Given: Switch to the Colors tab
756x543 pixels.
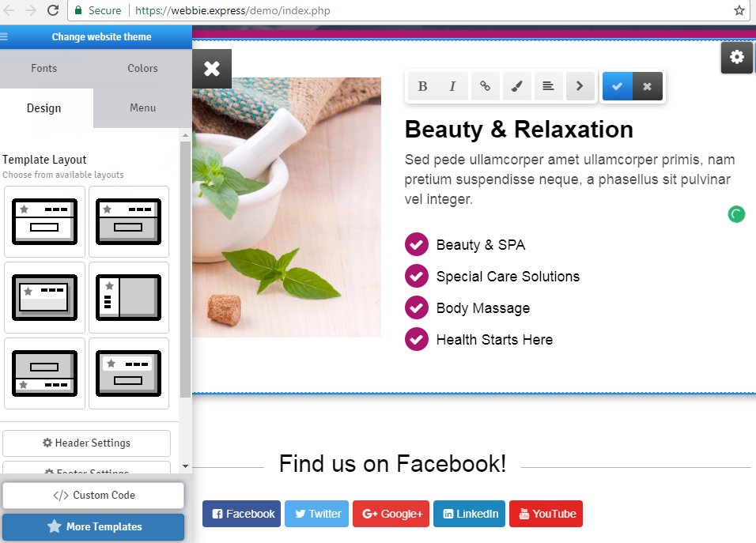Looking at the screenshot, I should click(142, 69).
